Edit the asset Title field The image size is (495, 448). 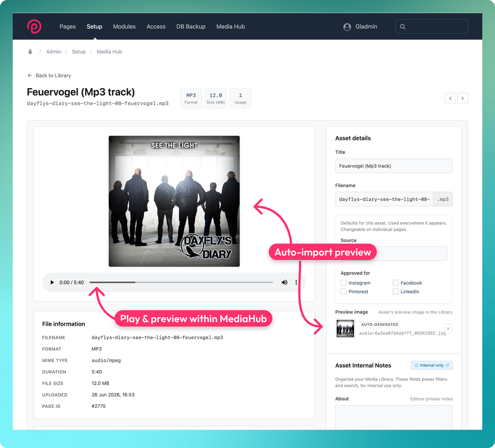[394, 166]
